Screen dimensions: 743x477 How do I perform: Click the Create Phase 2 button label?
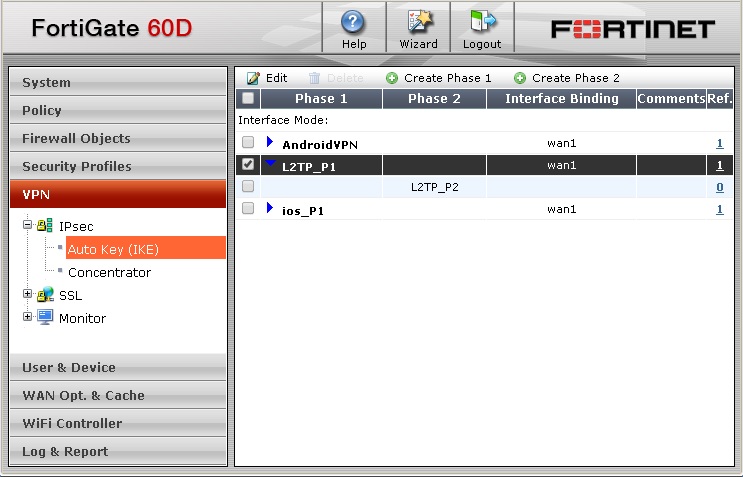coord(576,78)
